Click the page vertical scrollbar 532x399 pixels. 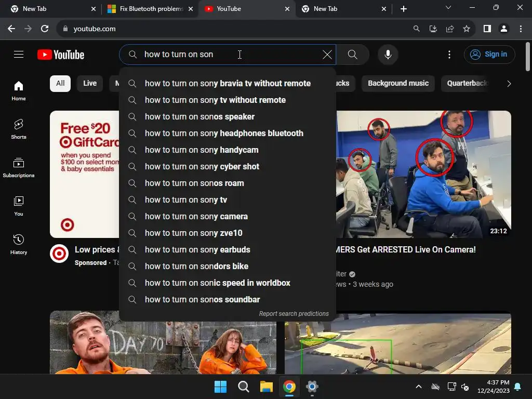(528, 57)
